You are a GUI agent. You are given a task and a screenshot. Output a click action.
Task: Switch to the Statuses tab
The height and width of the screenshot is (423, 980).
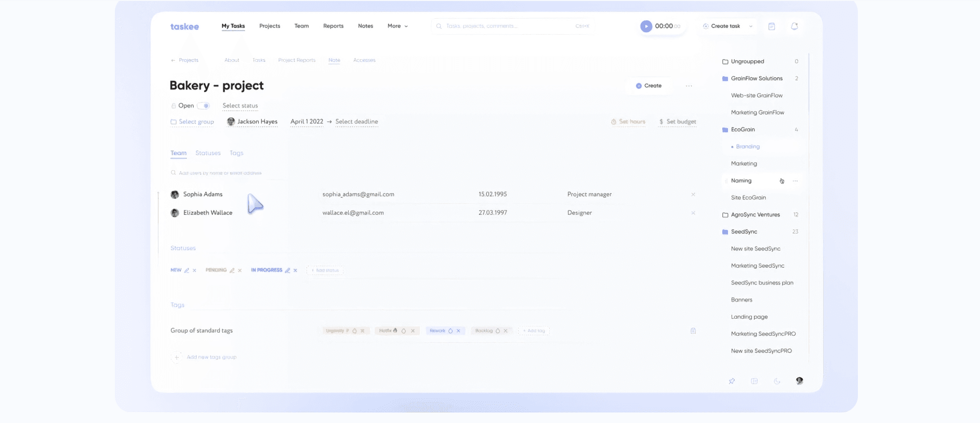click(x=208, y=153)
